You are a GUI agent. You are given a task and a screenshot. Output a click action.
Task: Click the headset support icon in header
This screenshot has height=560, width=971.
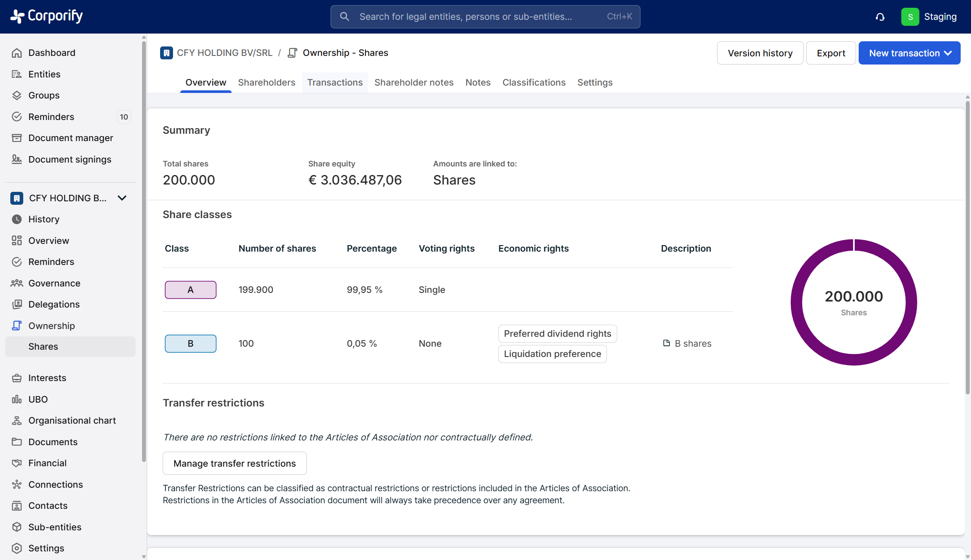(880, 17)
